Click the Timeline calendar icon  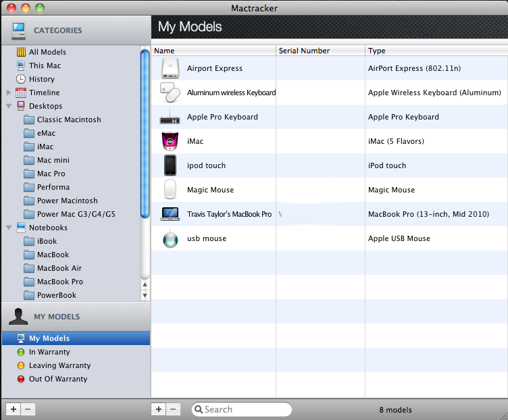[21, 93]
